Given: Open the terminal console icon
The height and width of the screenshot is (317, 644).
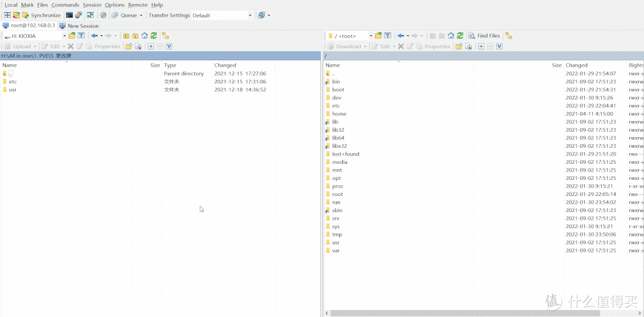Looking at the screenshot, I should (x=70, y=15).
